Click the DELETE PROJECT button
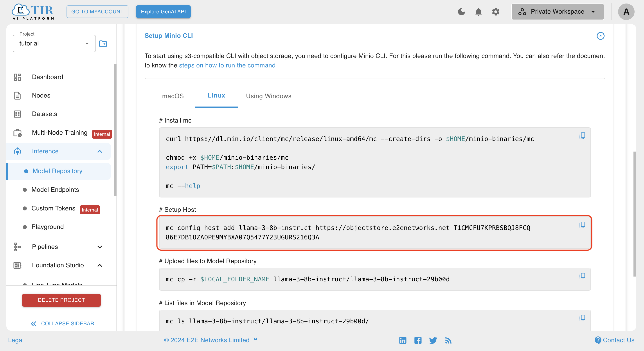 61,300
